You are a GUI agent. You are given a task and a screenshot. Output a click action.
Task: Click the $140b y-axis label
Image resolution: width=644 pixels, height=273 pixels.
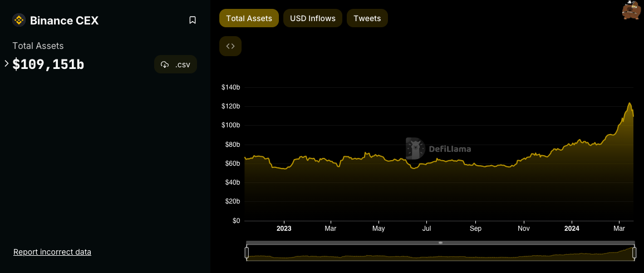[230, 88]
